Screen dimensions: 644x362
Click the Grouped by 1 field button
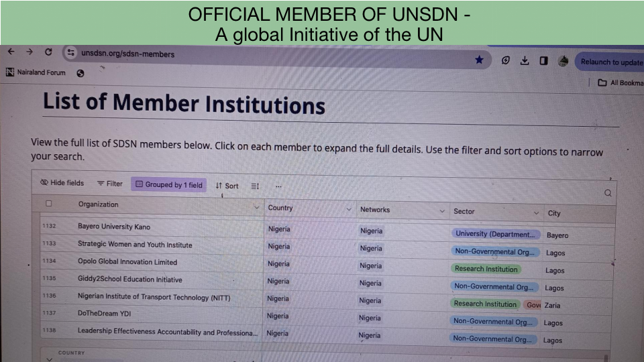[169, 185]
